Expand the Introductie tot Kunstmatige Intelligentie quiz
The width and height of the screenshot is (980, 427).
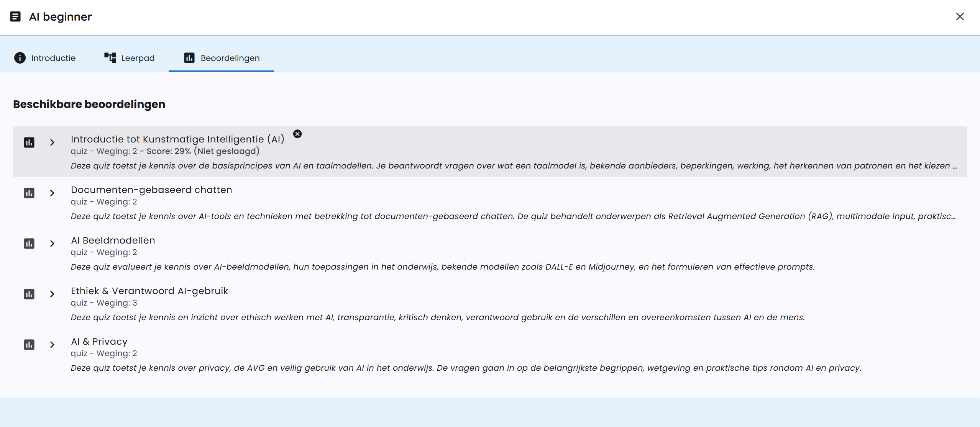coord(52,142)
